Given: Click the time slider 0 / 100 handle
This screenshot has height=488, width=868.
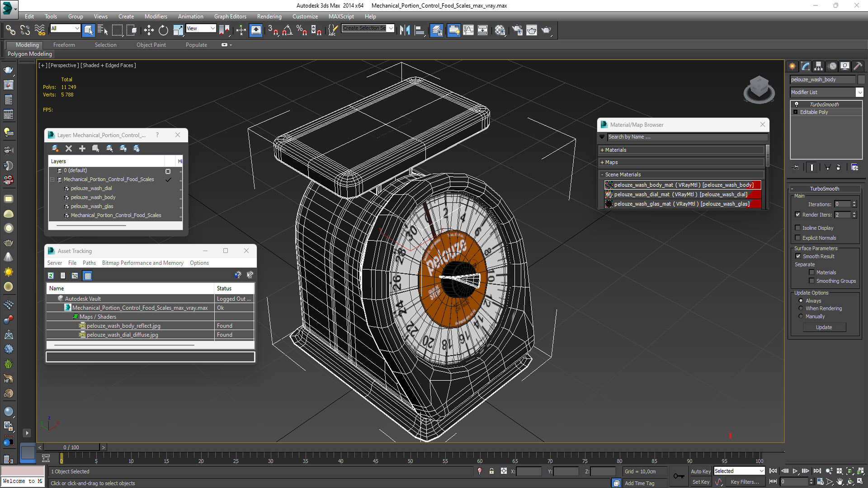Looking at the screenshot, I should pos(71,447).
